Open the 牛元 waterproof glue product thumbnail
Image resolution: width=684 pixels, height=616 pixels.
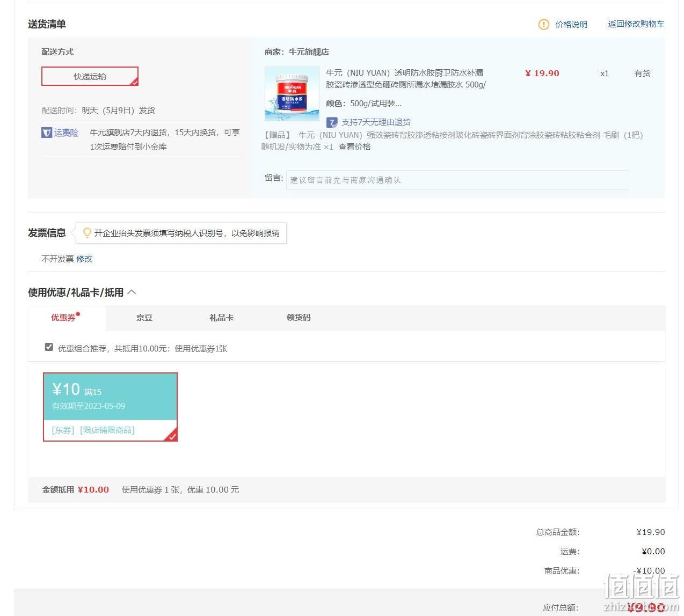[292, 94]
